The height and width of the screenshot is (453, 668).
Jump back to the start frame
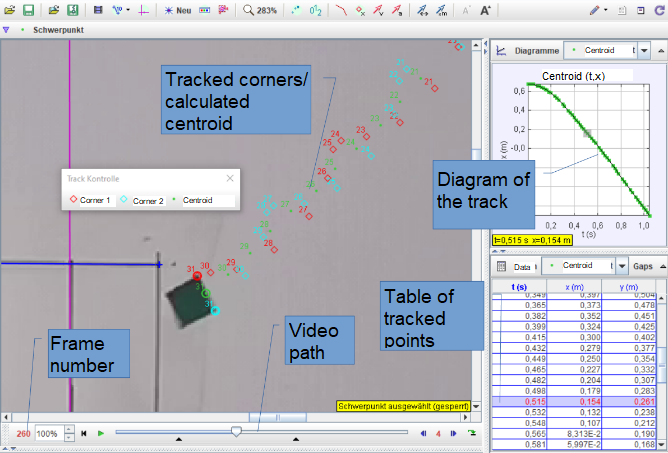click(x=84, y=433)
